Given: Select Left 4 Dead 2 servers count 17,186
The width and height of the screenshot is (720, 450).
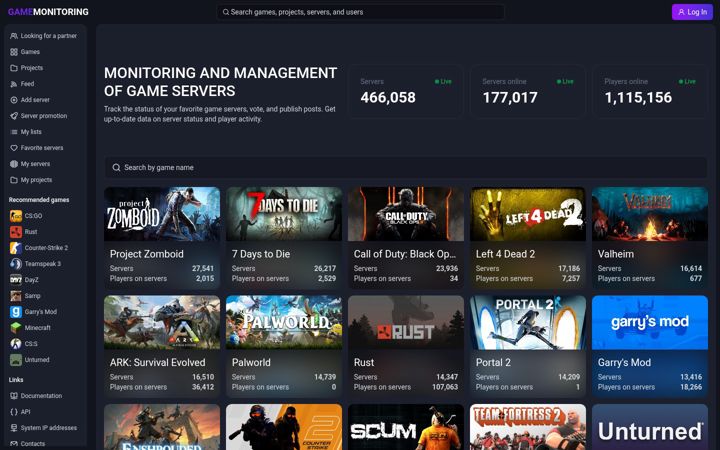Looking at the screenshot, I should point(569,268).
